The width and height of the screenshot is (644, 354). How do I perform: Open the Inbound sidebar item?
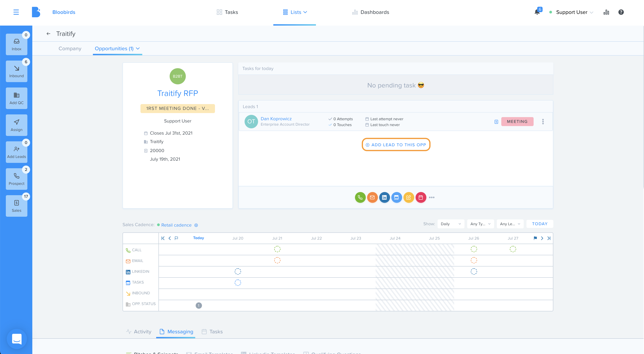click(x=17, y=72)
